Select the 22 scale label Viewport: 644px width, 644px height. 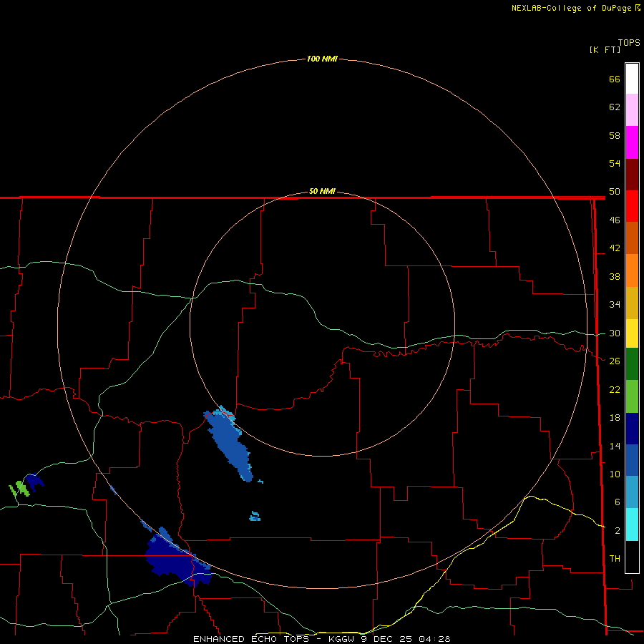(x=615, y=389)
